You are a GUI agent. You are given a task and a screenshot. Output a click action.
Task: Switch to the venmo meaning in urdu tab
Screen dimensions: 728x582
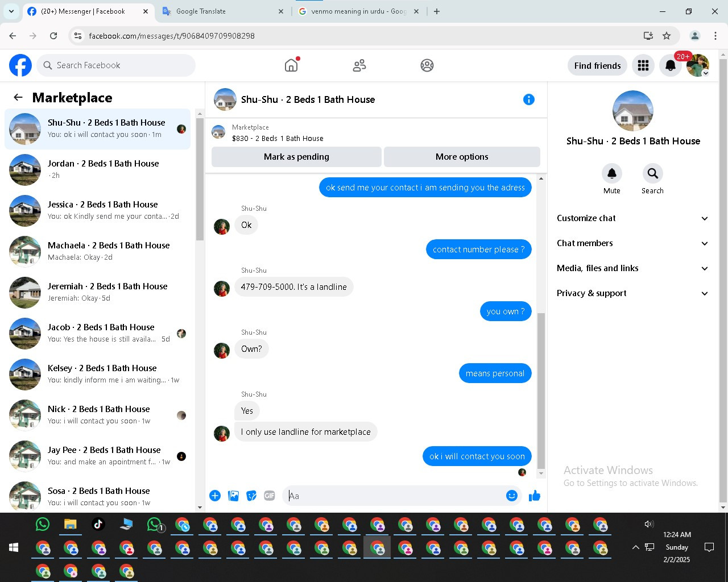pos(358,11)
